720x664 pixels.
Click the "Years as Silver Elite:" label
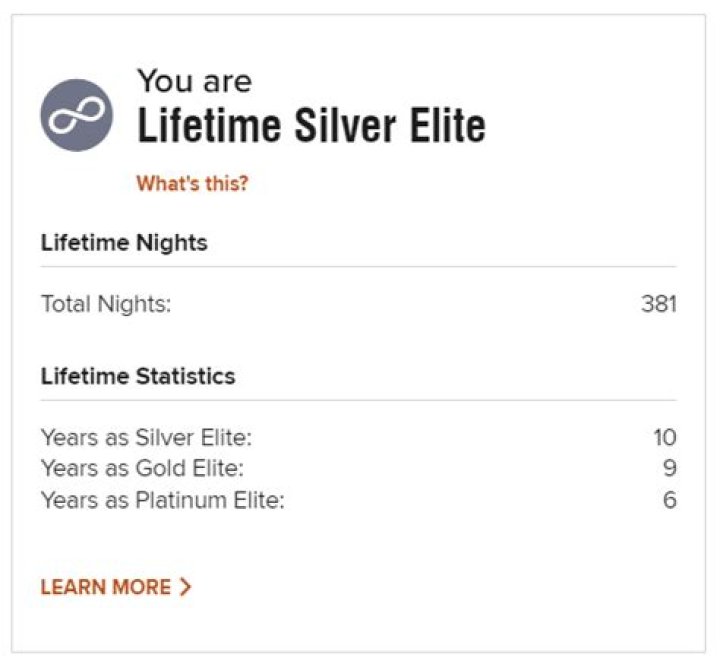click(147, 437)
